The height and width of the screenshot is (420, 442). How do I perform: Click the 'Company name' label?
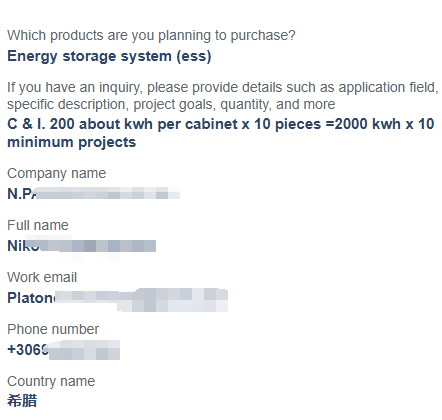[57, 173]
